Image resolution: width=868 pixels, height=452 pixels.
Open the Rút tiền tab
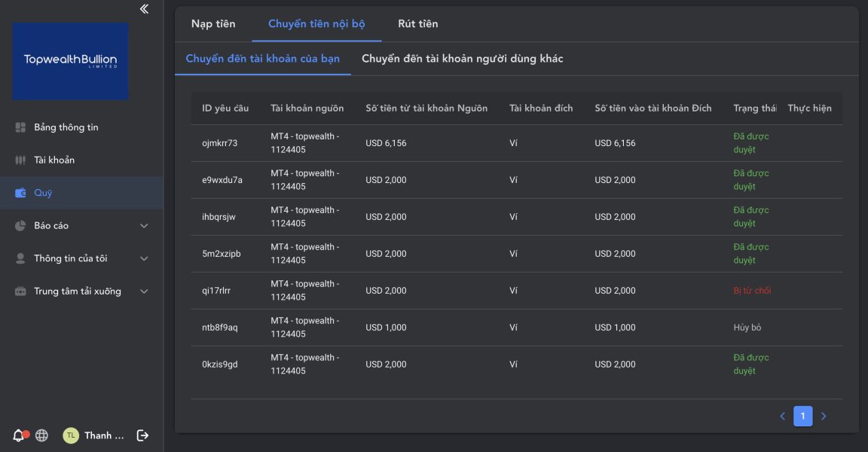[x=418, y=24]
